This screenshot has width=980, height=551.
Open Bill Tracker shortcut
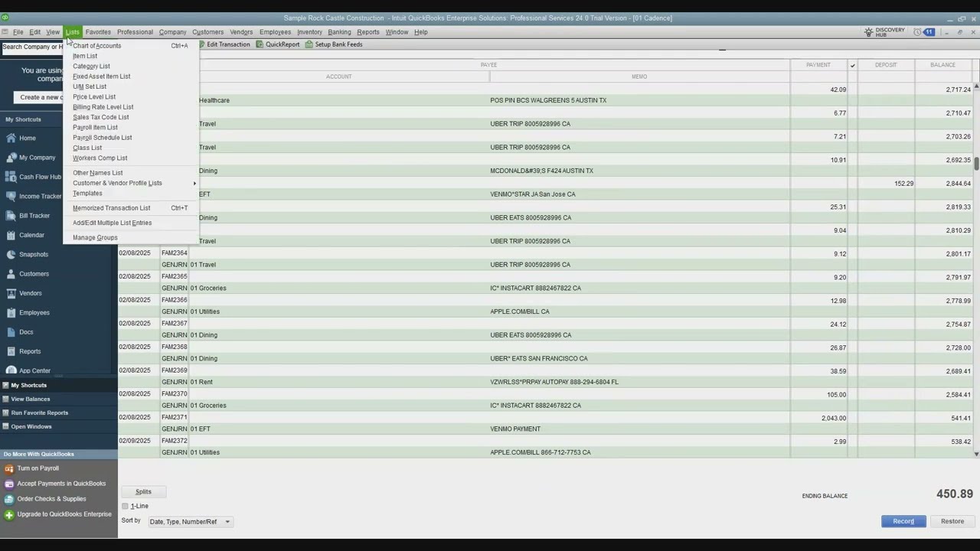pos(34,216)
